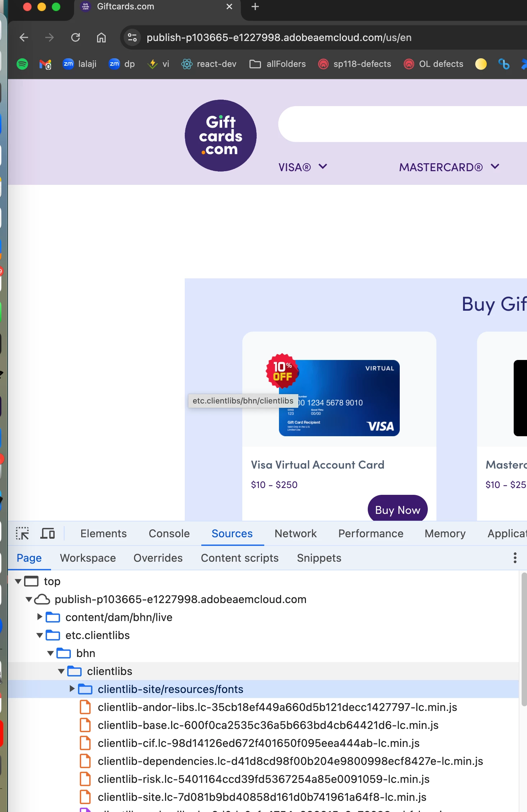527x812 pixels.
Task: Select the clientlib-andor-libs JS file icon
Action: 85,707
